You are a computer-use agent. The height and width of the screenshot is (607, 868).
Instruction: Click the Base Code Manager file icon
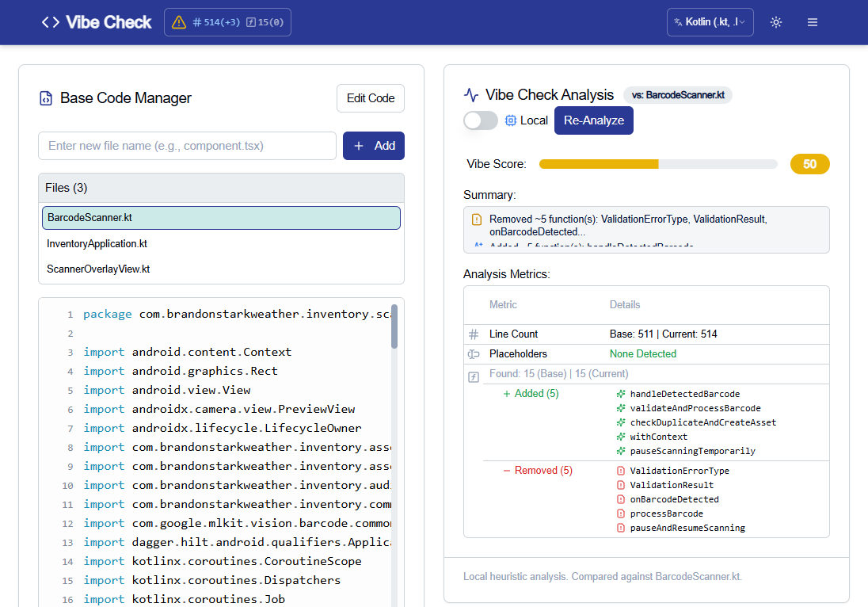(46, 98)
